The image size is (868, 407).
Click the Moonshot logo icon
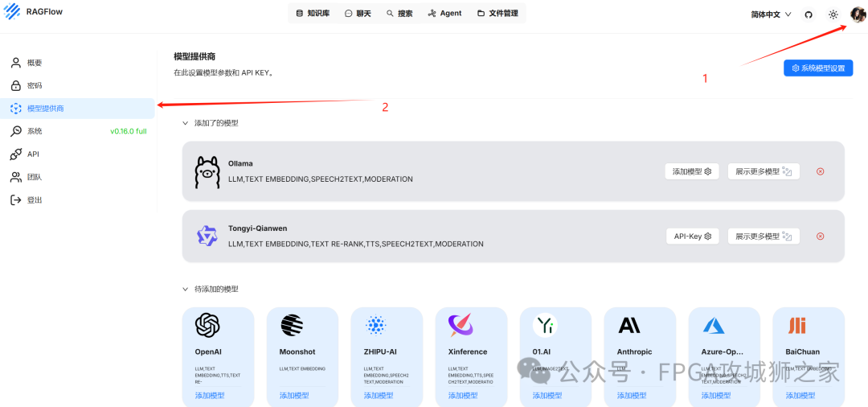[292, 325]
